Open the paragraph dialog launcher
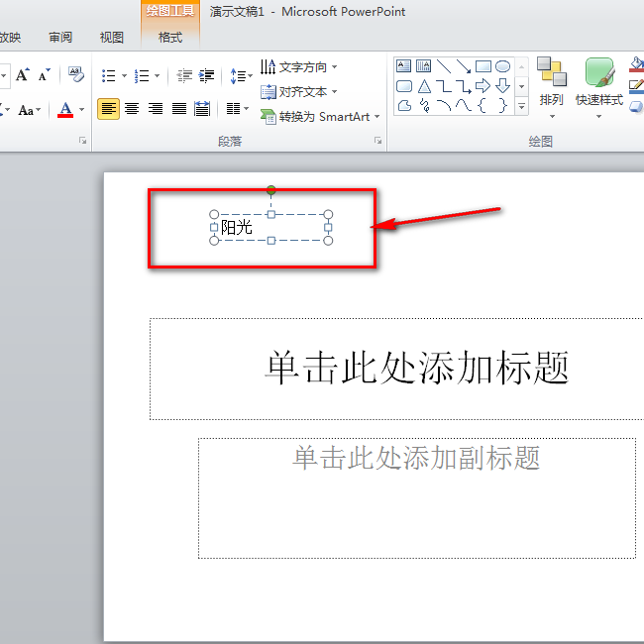This screenshot has height=644, width=644. [x=377, y=141]
